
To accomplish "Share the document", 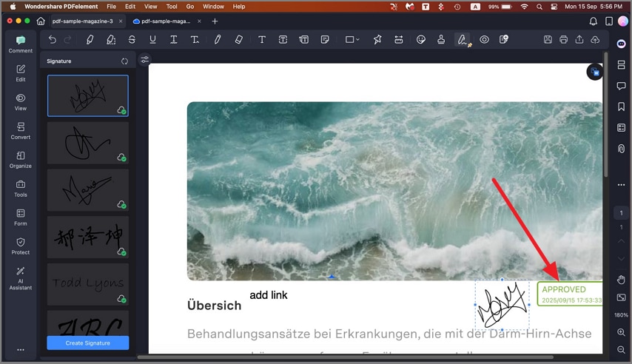I will [x=579, y=39].
